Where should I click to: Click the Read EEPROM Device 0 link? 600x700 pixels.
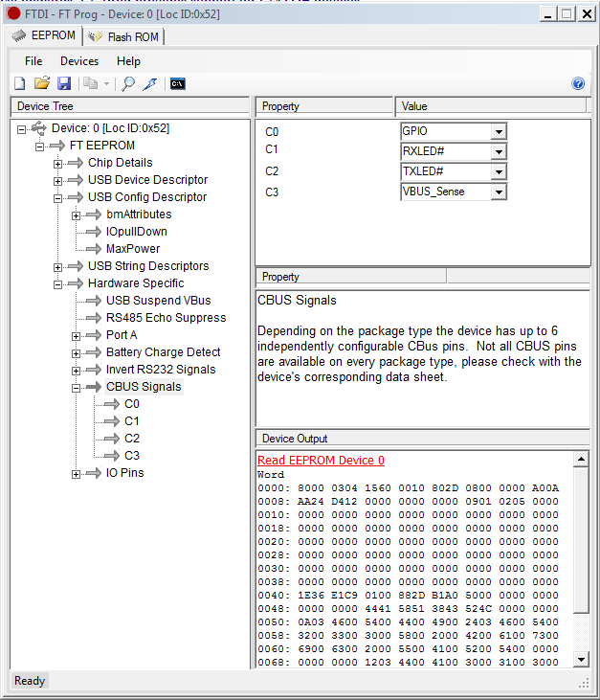[x=321, y=461]
